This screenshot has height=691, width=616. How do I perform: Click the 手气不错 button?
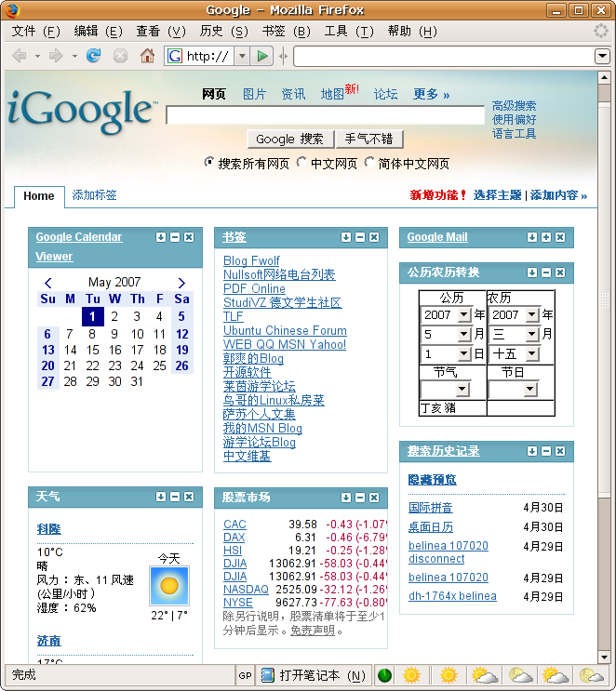tap(368, 140)
